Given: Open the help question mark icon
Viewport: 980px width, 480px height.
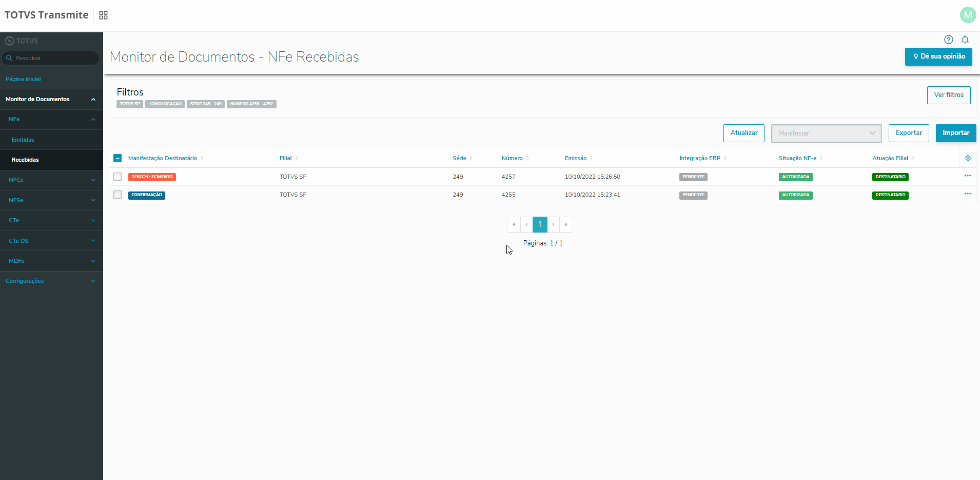Looking at the screenshot, I should pos(949,40).
